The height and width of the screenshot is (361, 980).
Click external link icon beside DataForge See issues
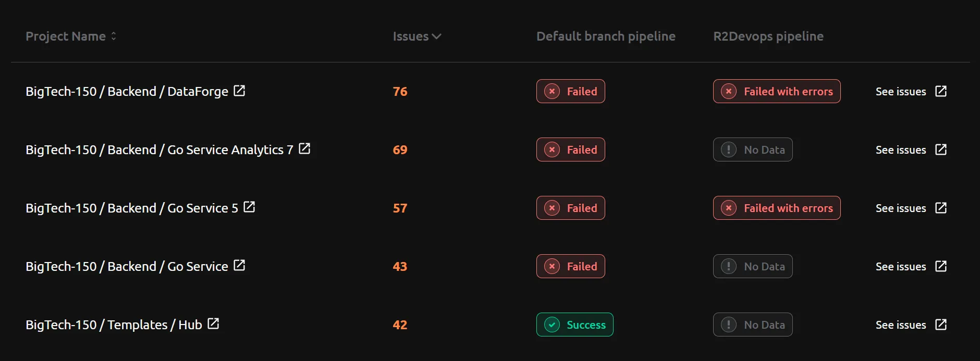941,91
